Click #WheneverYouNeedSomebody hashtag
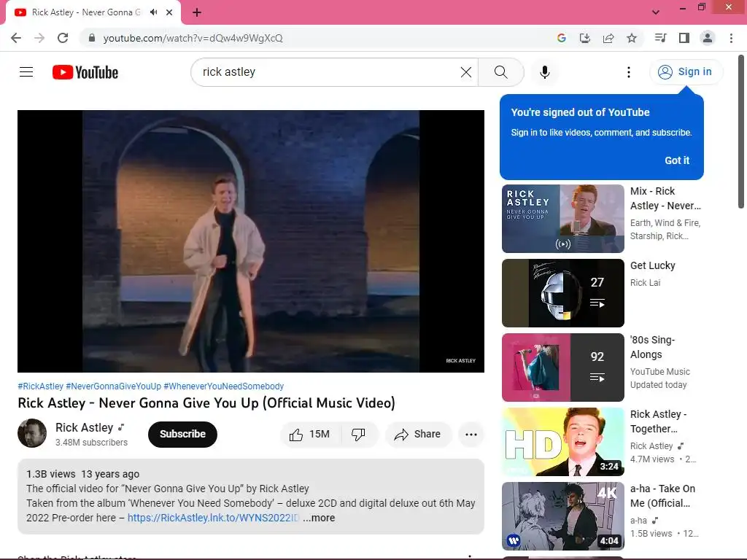This screenshot has width=747, height=560. tap(224, 386)
